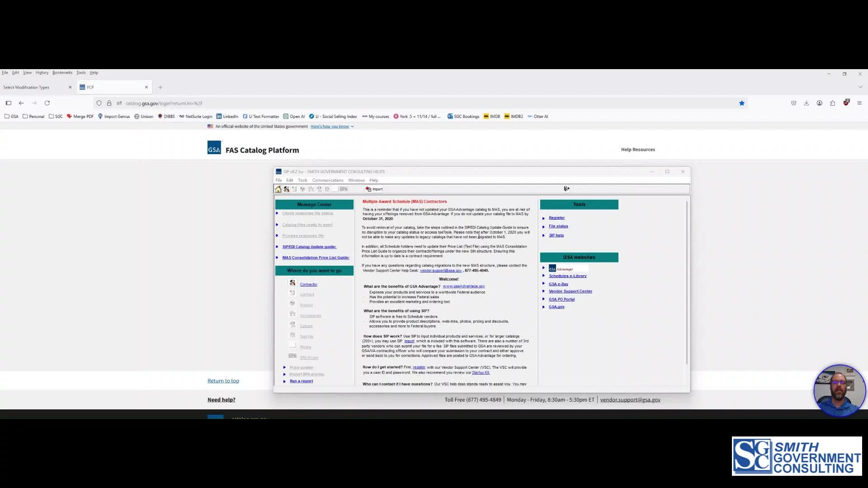Open the Communications menu in SIP
The image size is (868, 488).
(x=327, y=180)
